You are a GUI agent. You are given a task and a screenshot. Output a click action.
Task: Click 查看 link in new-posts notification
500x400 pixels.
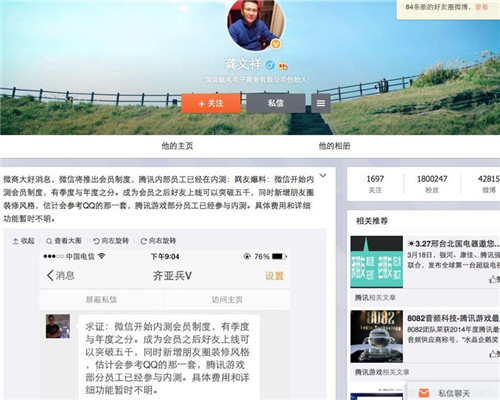[481, 7]
